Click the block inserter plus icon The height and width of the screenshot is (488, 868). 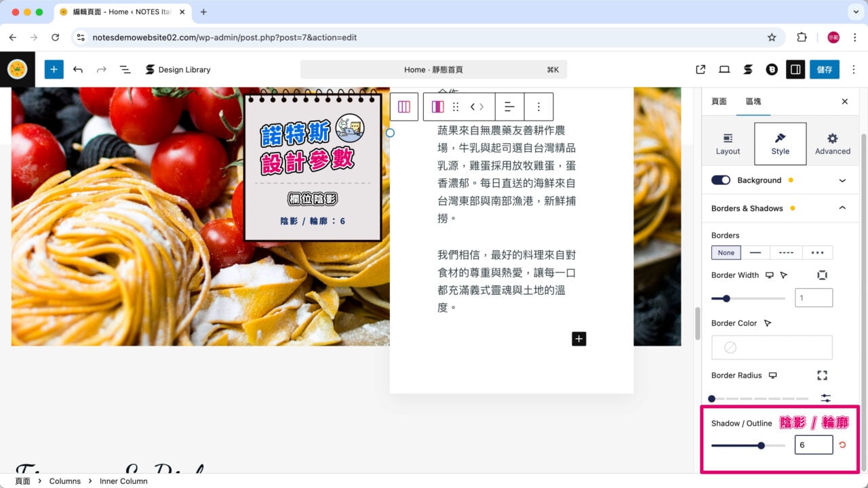54,69
